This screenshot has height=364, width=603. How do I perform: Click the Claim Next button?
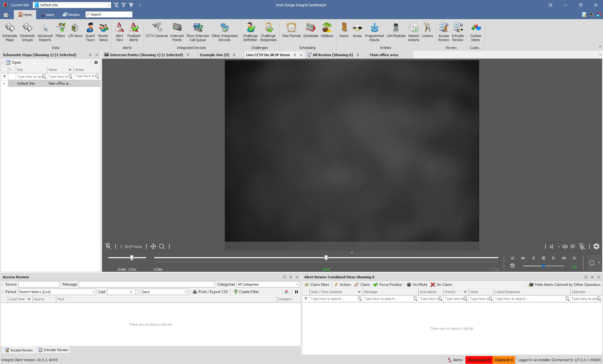coord(317,285)
